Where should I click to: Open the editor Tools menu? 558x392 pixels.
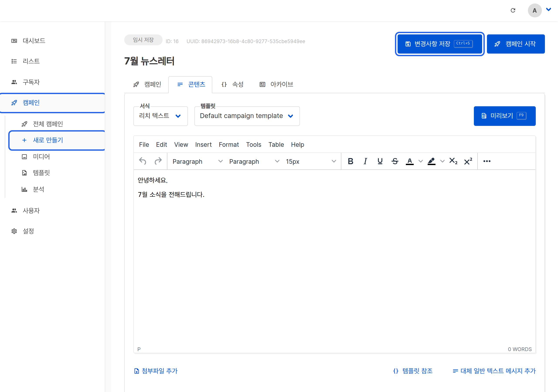click(253, 145)
